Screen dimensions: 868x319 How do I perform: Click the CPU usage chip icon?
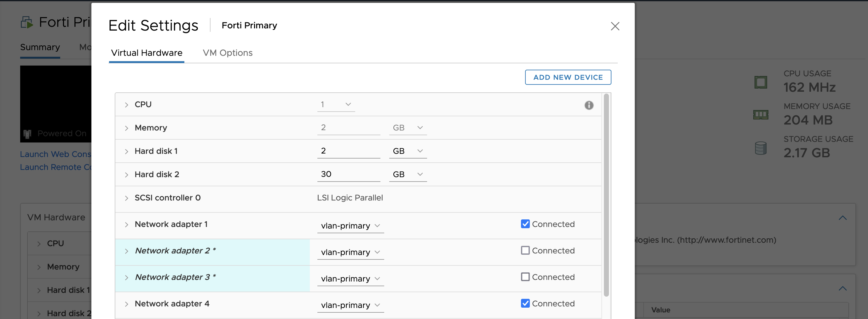pos(761,82)
